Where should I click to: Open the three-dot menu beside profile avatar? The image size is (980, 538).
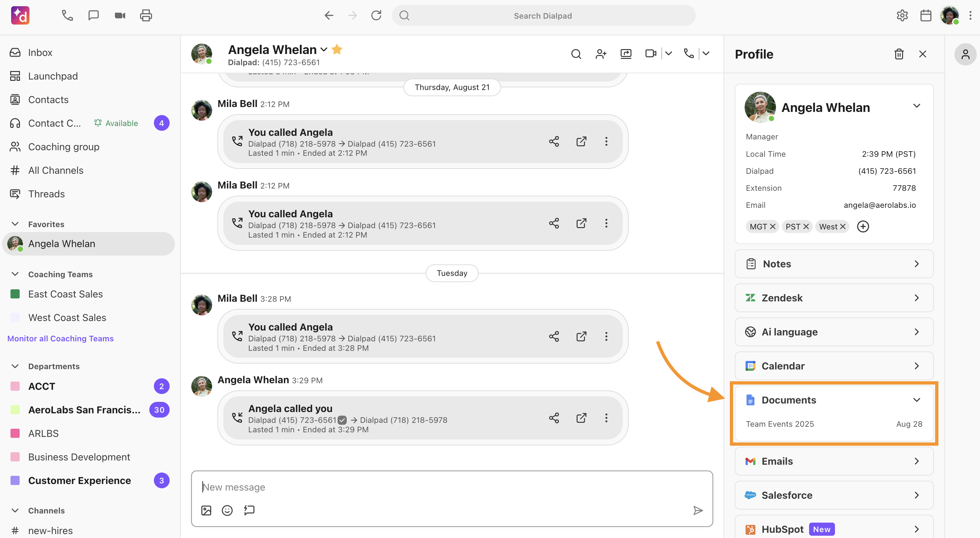(971, 16)
